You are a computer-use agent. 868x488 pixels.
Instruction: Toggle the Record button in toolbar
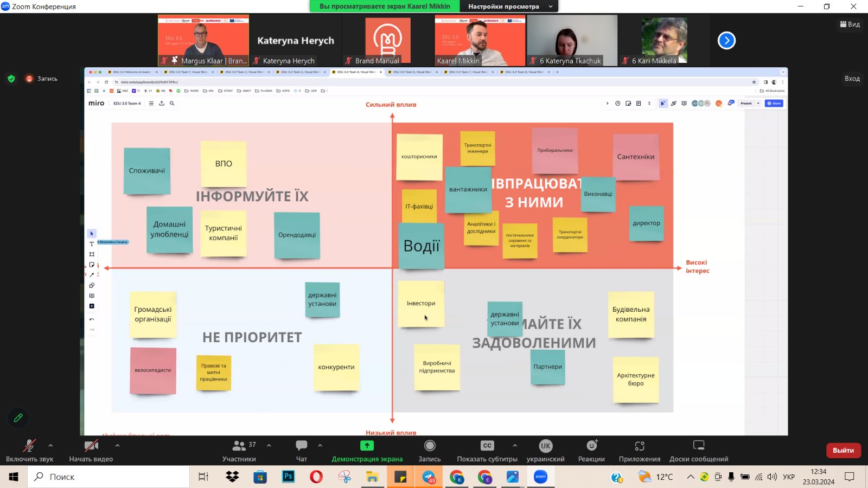(x=430, y=451)
